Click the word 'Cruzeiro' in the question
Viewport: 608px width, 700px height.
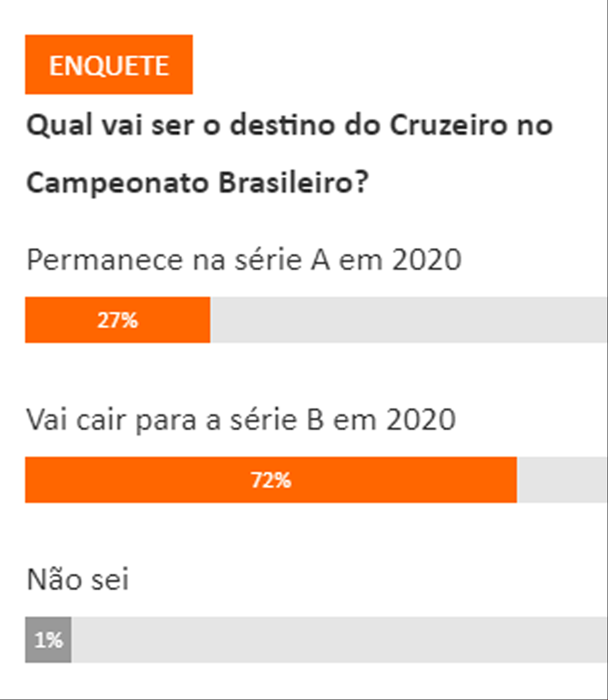point(449,126)
